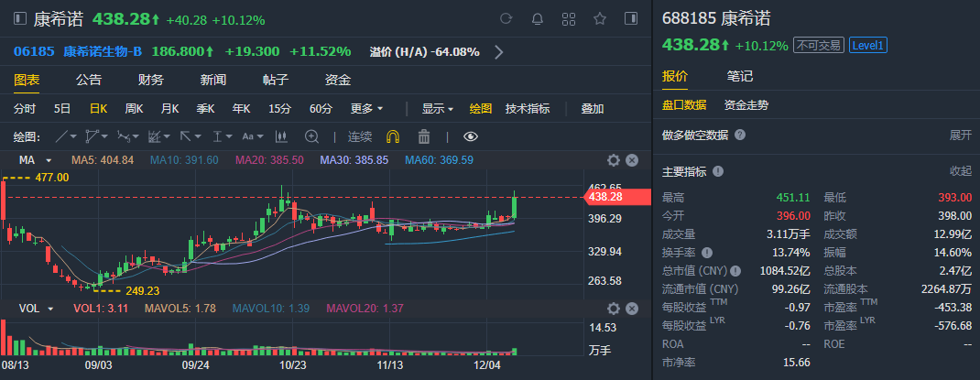Select the line drawing tool

(x=62, y=136)
